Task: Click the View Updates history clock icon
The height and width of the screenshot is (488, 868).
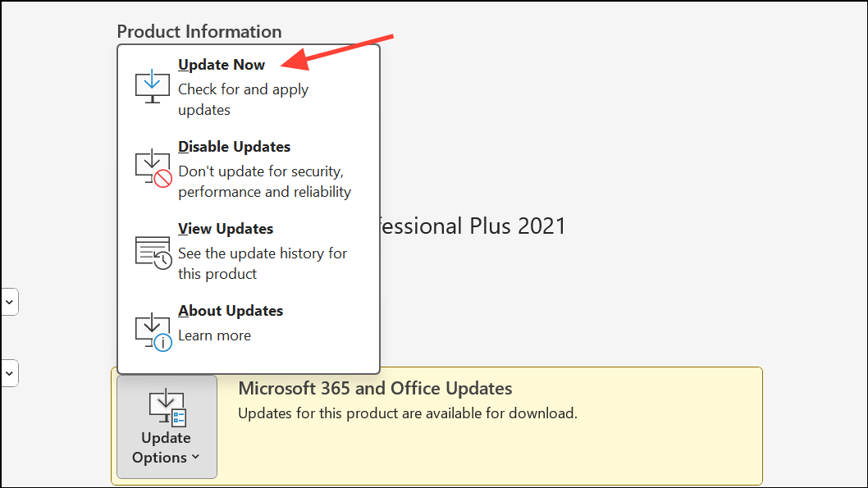Action: coord(153,251)
